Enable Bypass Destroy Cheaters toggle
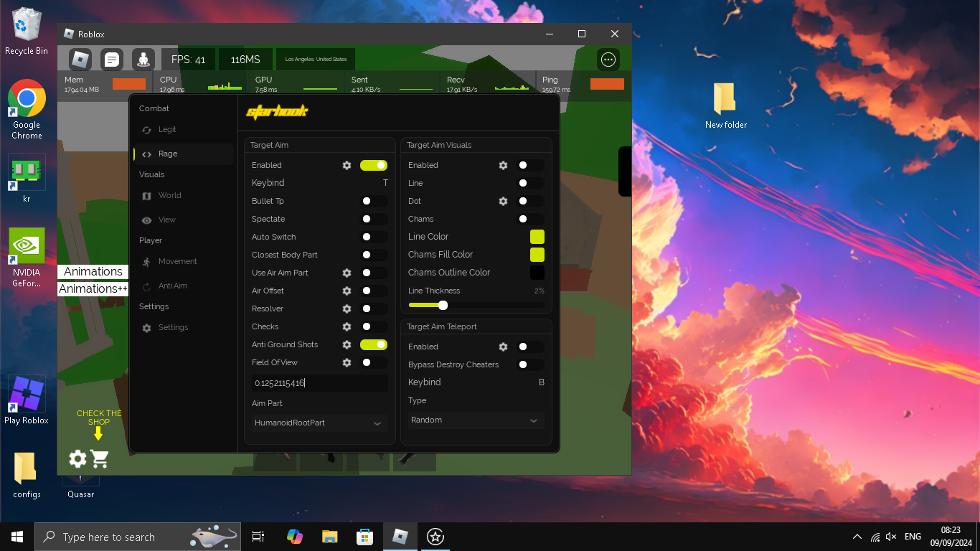This screenshot has width=980, height=551. click(x=530, y=364)
